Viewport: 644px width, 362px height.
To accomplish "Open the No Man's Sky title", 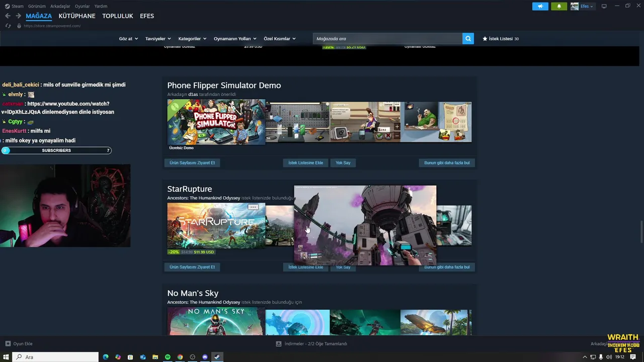I will (x=193, y=293).
